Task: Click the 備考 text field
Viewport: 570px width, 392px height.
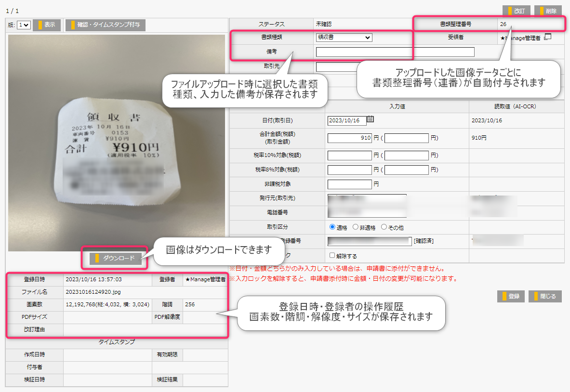Action: click(395, 52)
